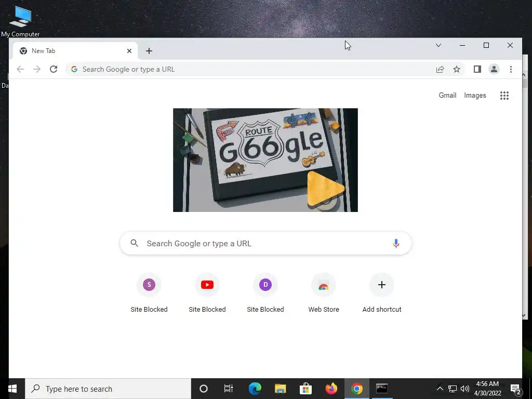Open File Explorer from the taskbar

click(280, 389)
